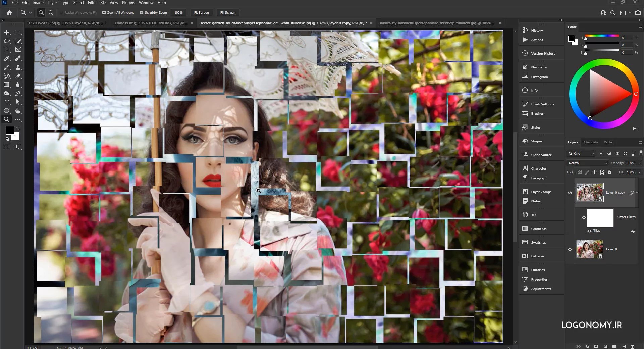Screen dimensions: 644x349
Task: Select the Eraser tool
Action: click(x=18, y=76)
